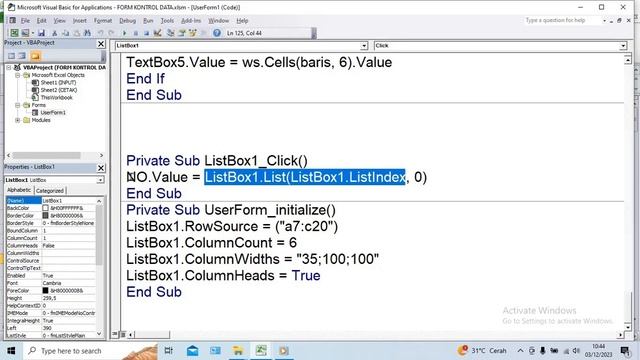Collapse the Forms folder node

click(18, 105)
